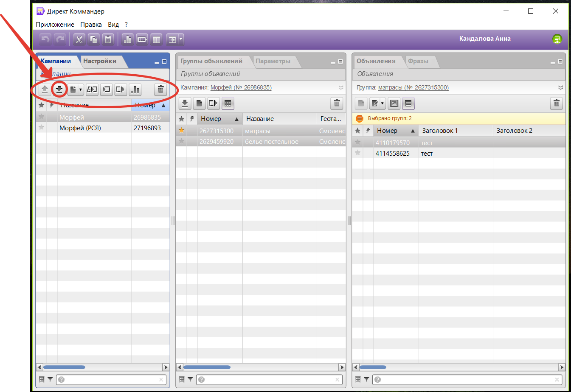The height and width of the screenshot is (392, 571).
Task: Delete campaign with Campaigns panel trash icon
Action: point(160,90)
